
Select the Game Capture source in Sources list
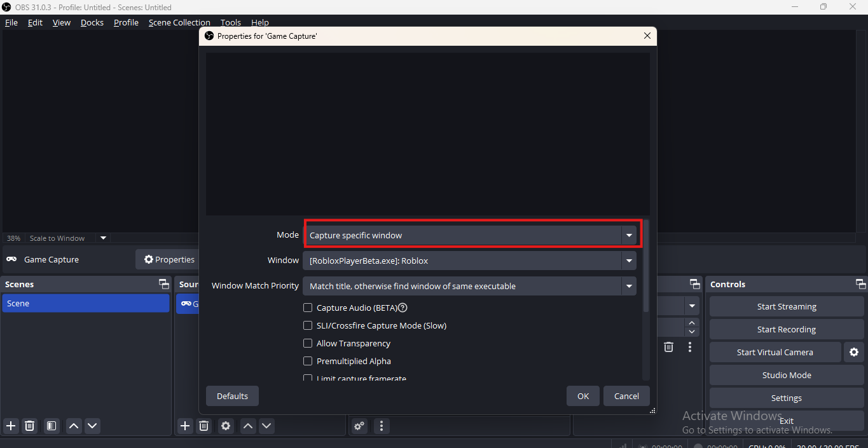pyautogui.click(x=188, y=304)
